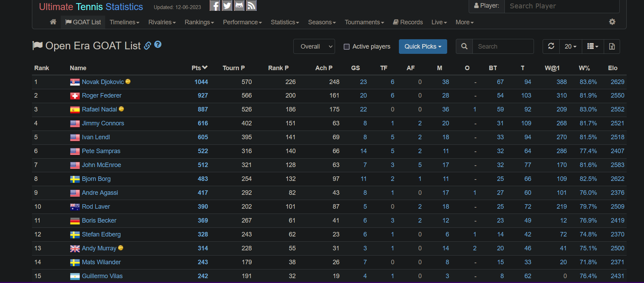Image resolution: width=644 pixels, height=283 pixels.
Task: Open the GOAT List help question icon
Action: 158,44
